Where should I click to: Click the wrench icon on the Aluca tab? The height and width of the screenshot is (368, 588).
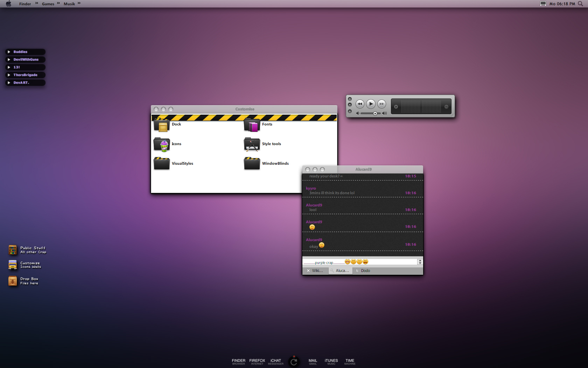click(x=332, y=271)
